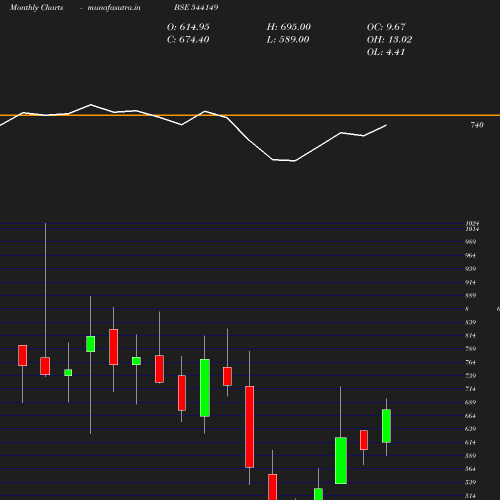This screenshot has height=500, width=500.
Task: Click the "689" price axis label
Action: (470, 402)
